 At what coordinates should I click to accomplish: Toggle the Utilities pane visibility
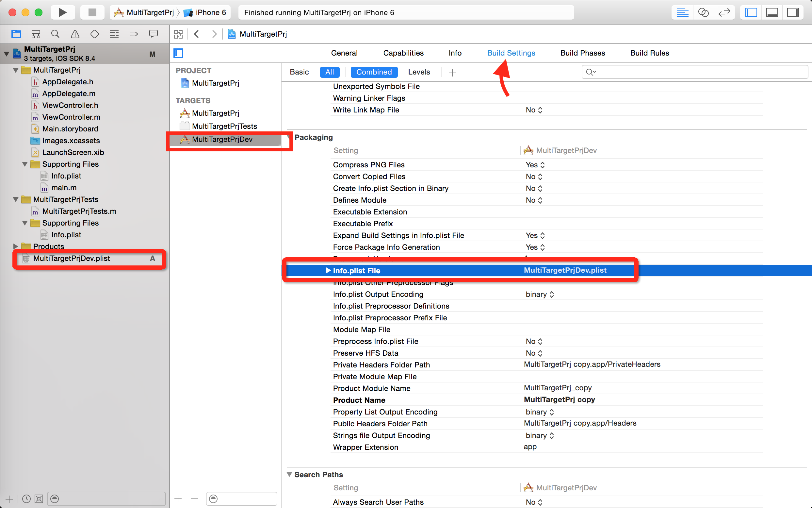pyautogui.click(x=793, y=13)
